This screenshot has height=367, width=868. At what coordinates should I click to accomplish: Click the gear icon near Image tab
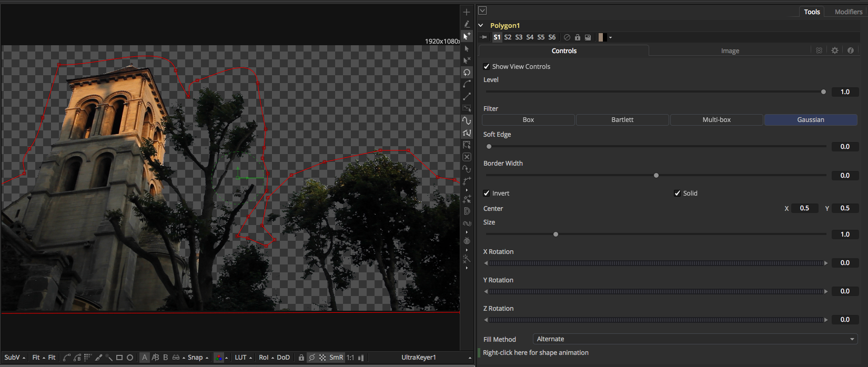835,50
